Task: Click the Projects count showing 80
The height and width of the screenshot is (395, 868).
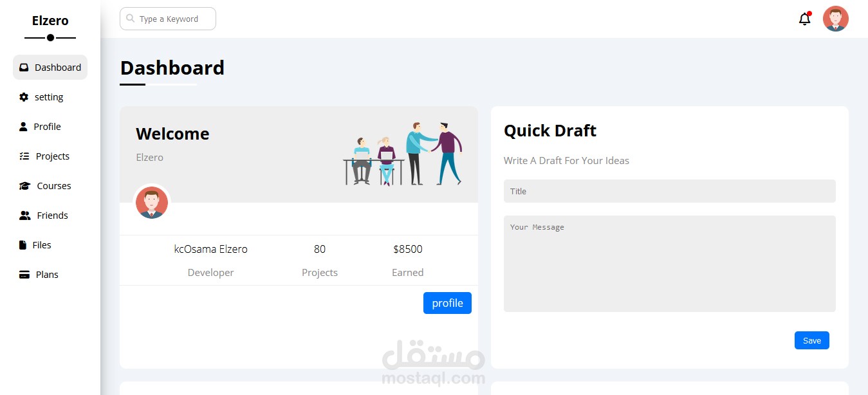Action: [320, 249]
